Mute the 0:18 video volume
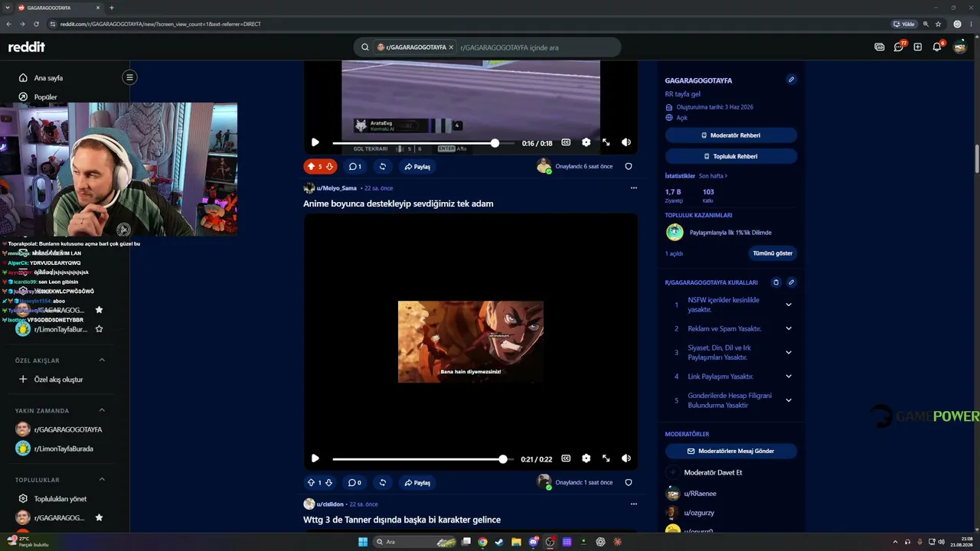 626,142
